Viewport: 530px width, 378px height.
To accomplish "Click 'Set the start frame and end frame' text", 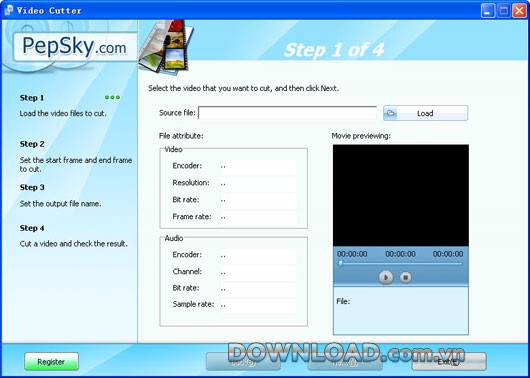I will pyautogui.click(x=76, y=160).
